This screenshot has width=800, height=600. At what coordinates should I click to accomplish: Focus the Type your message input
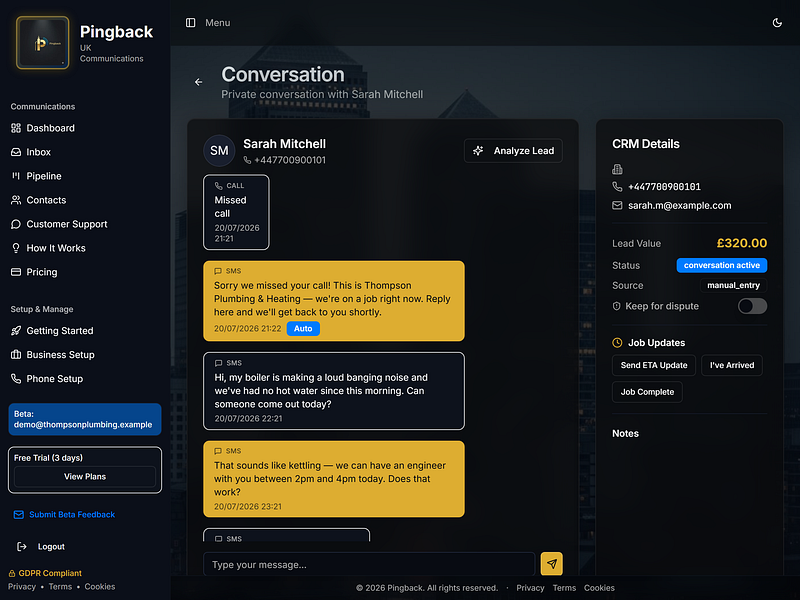369,564
